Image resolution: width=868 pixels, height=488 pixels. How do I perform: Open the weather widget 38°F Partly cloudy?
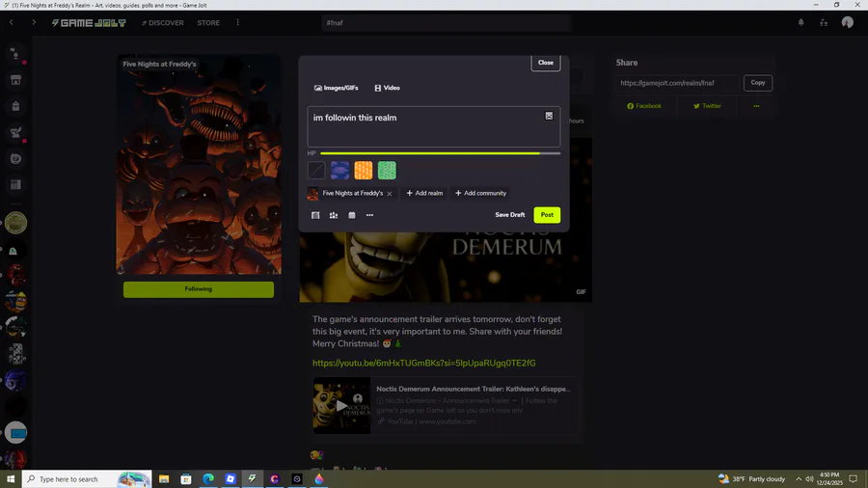coord(751,479)
